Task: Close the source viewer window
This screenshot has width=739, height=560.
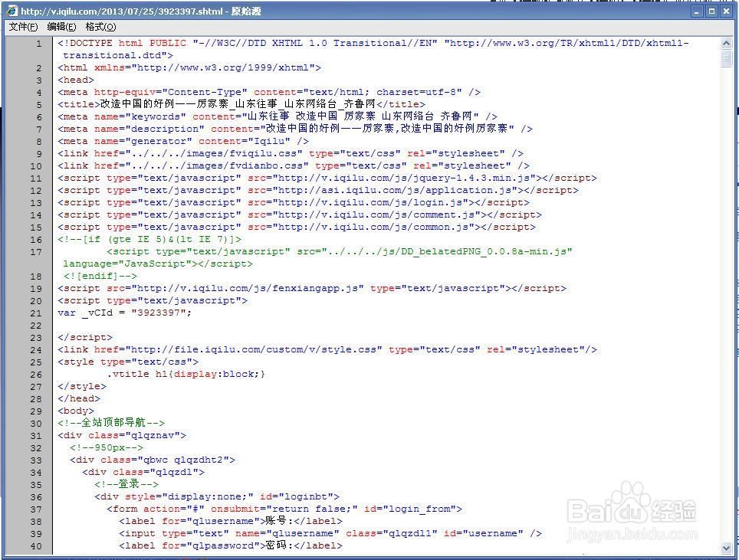Action: coord(725,11)
